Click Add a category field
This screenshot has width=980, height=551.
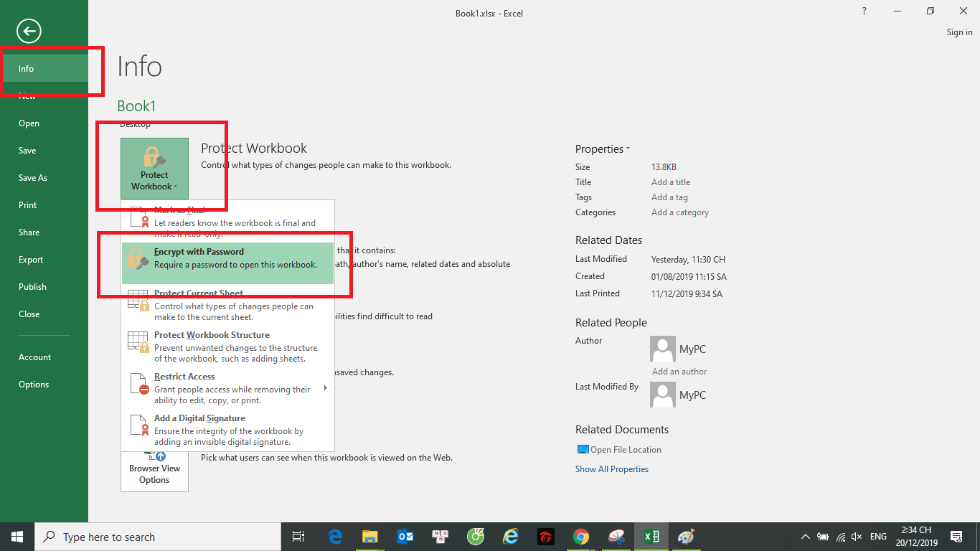[x=680, y=212]
